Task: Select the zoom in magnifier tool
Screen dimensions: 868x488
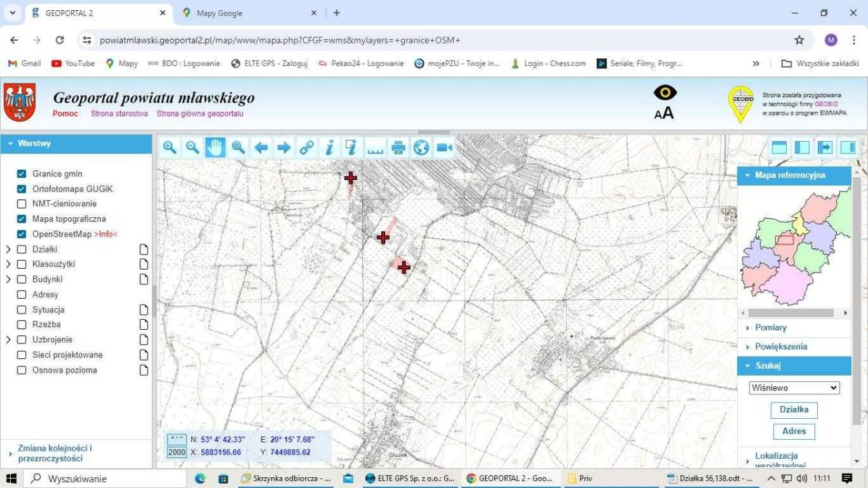Action: click(x=170, y=147)
